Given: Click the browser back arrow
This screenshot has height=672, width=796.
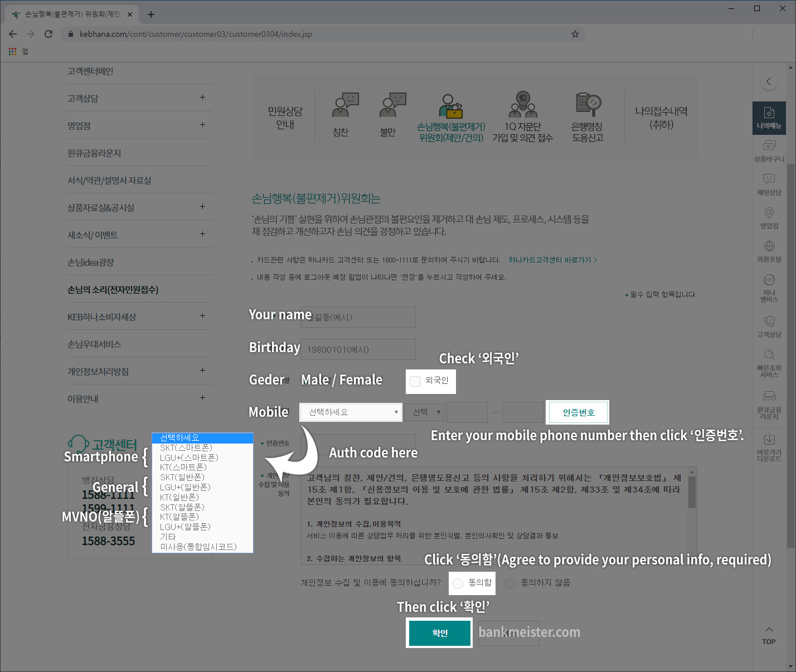Looking at the screenshot, I should click(13, 34).
